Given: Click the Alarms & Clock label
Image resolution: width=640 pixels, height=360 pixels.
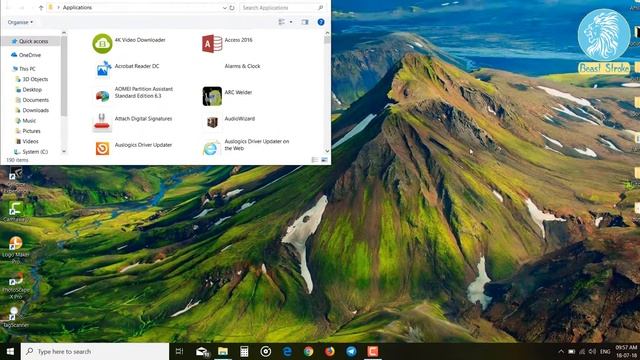Looking at the screenshot, I should [x=242, y=66].
